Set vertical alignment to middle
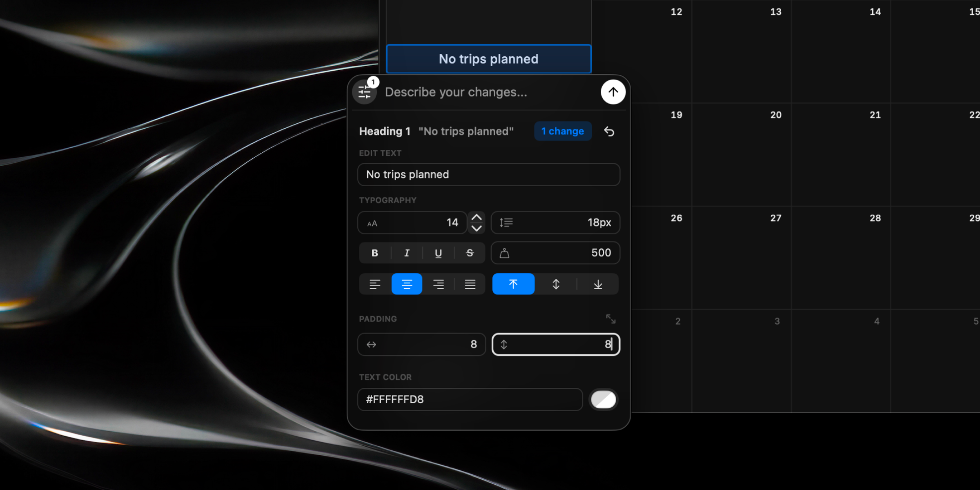This screenshot has width=980, height=490. pyautogui.click(x=556, y=284)
